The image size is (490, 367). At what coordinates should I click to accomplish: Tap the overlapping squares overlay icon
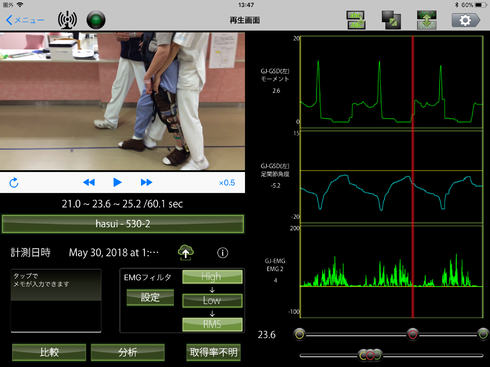click(x=391, y=20)
